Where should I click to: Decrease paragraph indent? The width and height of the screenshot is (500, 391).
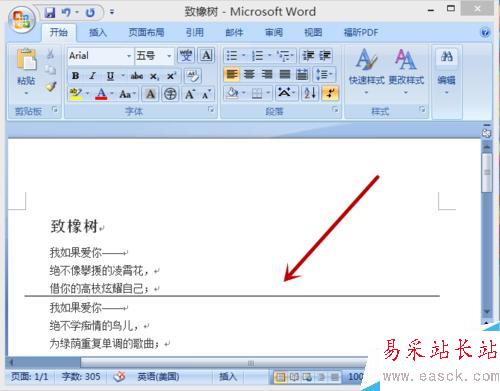308,55
